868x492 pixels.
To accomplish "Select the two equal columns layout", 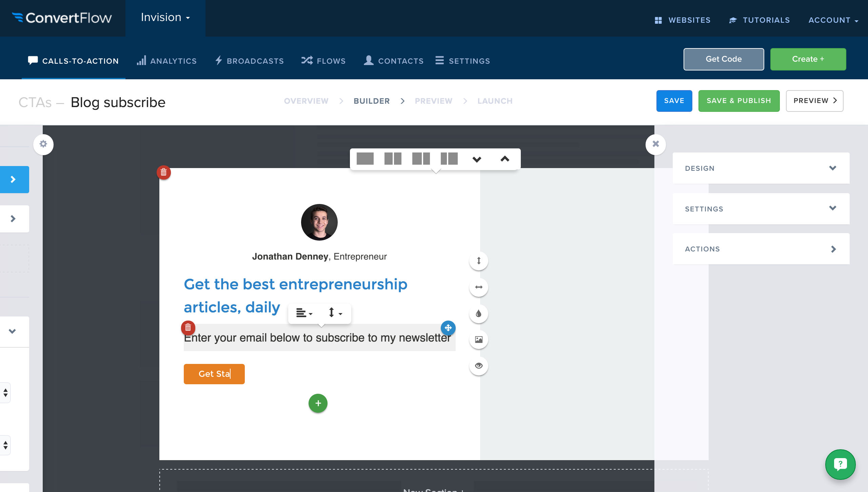I will pyautogui.click(x=393, y=159).
